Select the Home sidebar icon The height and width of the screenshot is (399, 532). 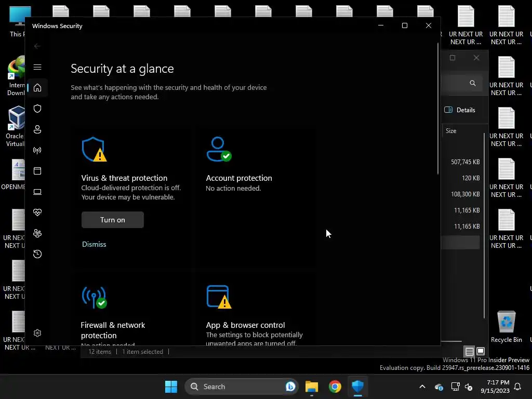click(x=37, y=88)
